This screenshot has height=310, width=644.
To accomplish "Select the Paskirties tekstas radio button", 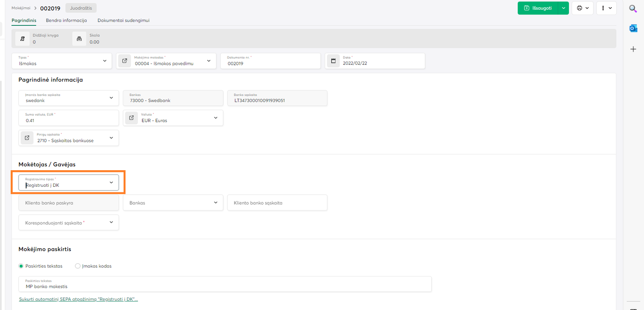I will pos(21,266).
